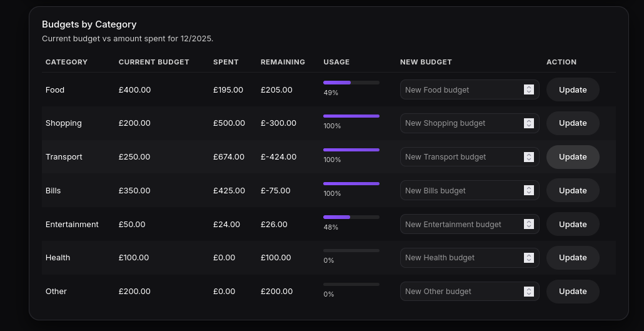Update the Entertainment budget row
Screen dimensions: 644x331
(573, 224)
